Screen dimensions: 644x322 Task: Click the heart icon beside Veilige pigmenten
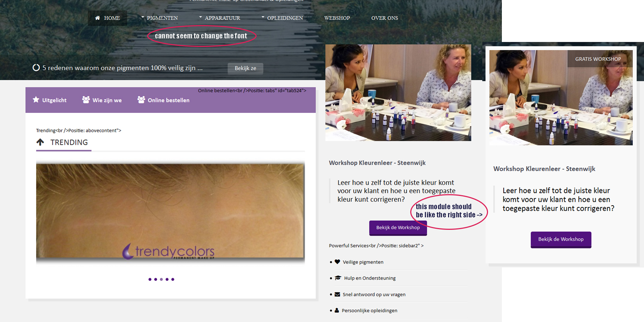coord(337,262)
